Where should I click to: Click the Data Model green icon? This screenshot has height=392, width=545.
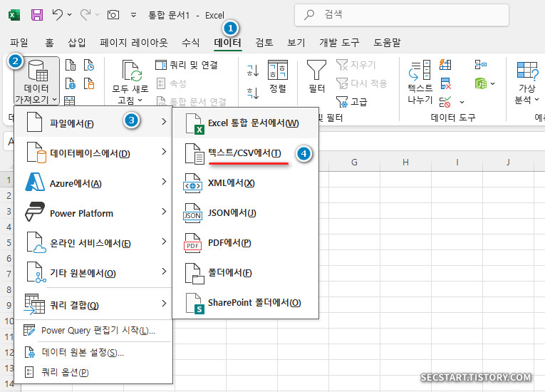(481, 83)
